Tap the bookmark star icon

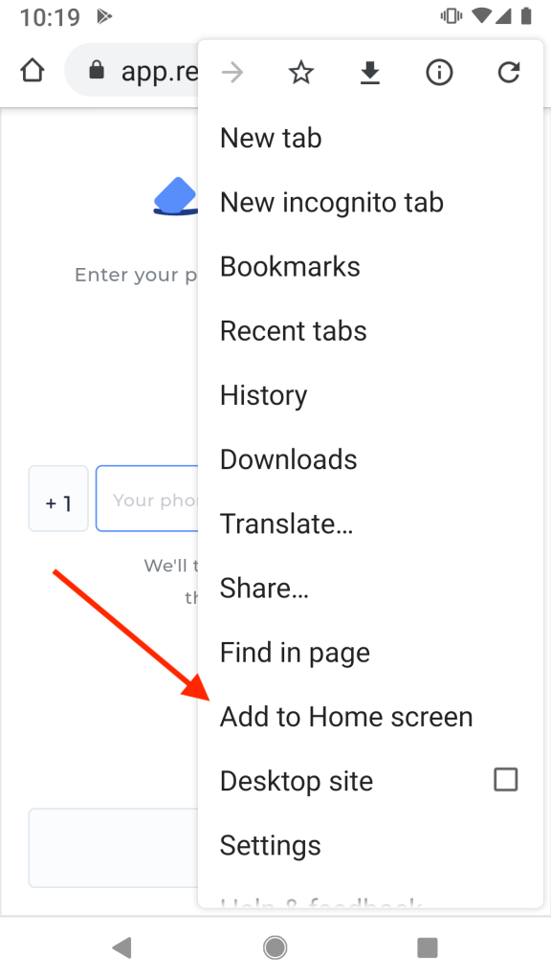pos(300,73)
